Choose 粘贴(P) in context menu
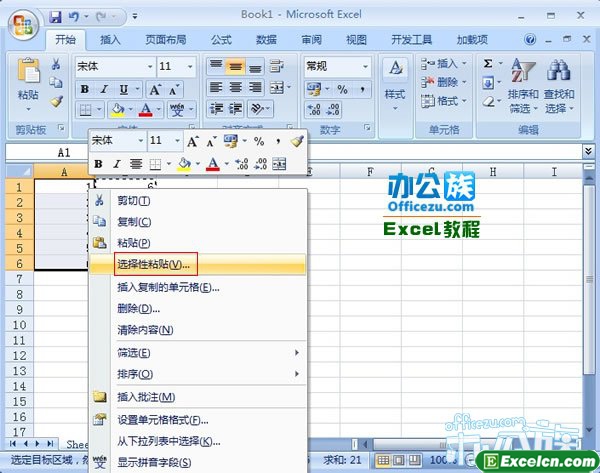 (x=197, y=243)
